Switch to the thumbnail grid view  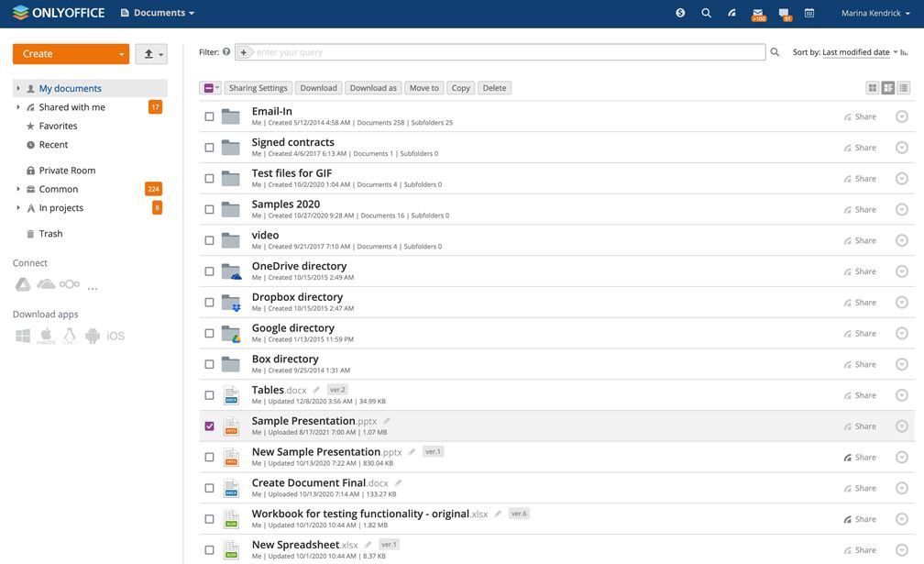[872, 88]
